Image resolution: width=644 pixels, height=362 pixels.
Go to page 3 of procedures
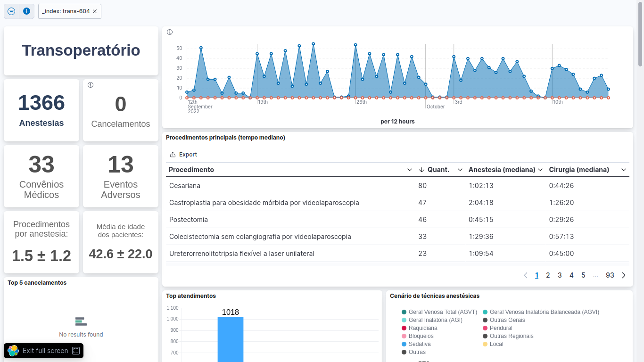560,275
